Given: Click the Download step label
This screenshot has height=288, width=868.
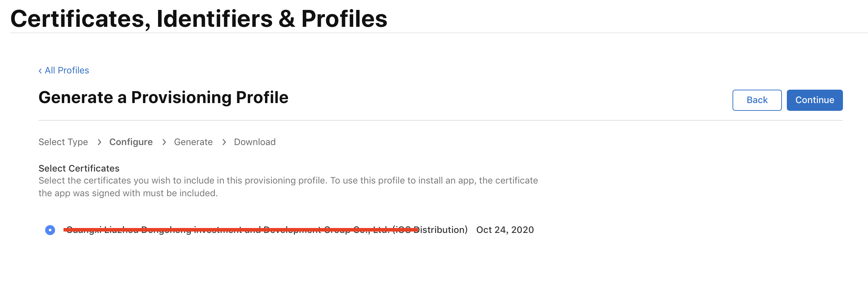Looking at the screenshot, I should 255,142.
